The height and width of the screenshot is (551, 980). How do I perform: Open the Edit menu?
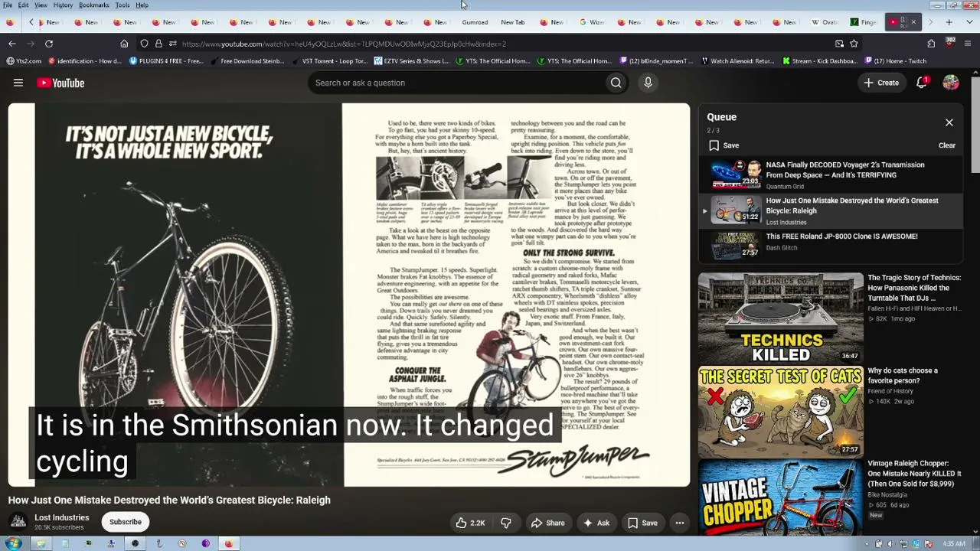tap(24, 5)
